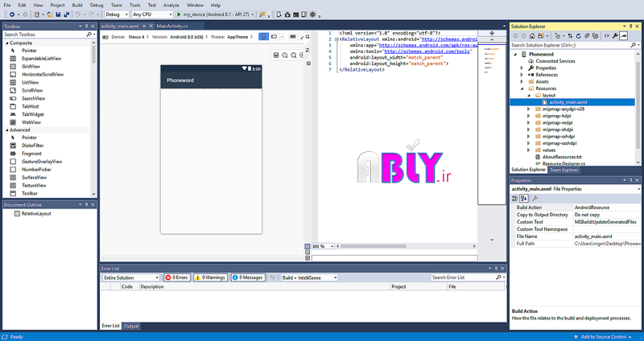644x341 pixels.
Task: Click the zoom out magnifier in designer
Action: [x=285, y=55]
